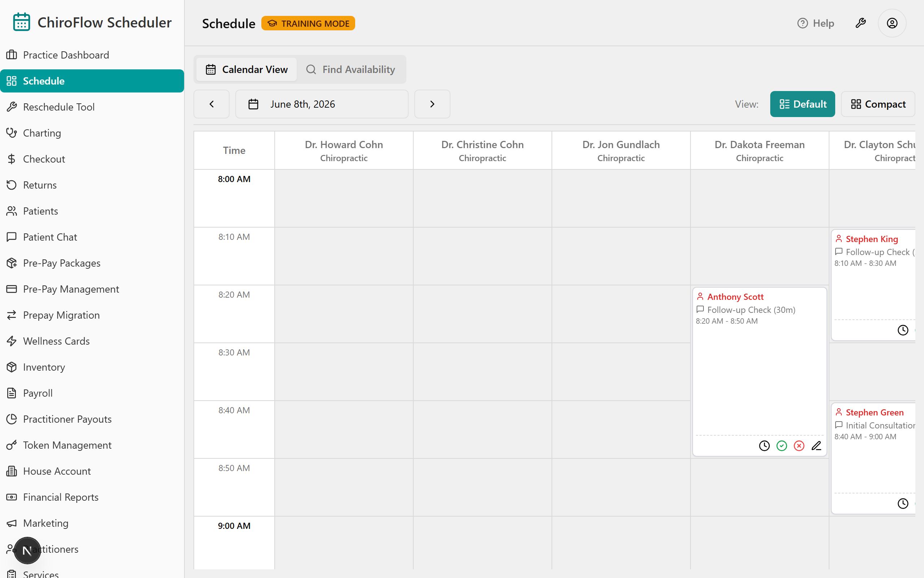The image size is (924, 578).
Task: Open the Patients list
Action: pos(92,211)
